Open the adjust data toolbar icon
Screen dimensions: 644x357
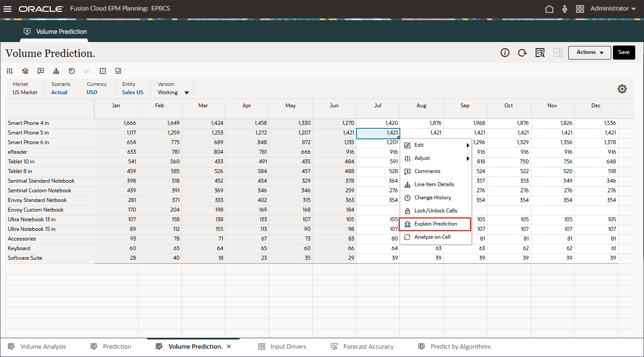10,71
